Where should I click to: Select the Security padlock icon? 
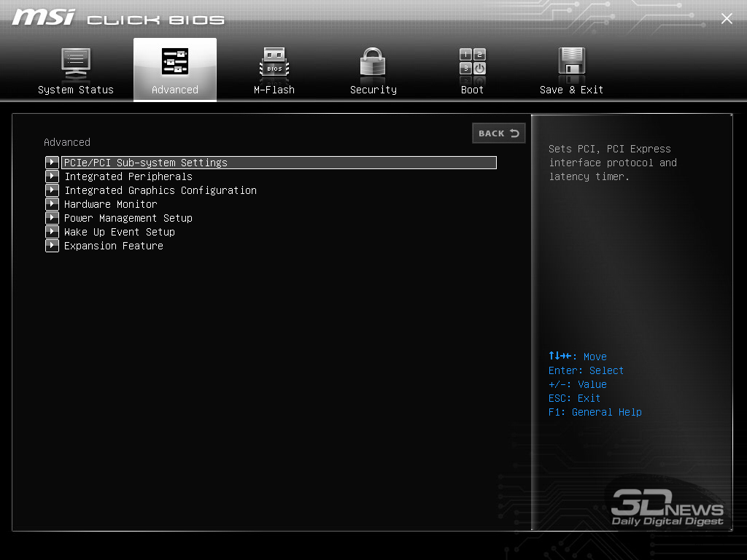373,63
